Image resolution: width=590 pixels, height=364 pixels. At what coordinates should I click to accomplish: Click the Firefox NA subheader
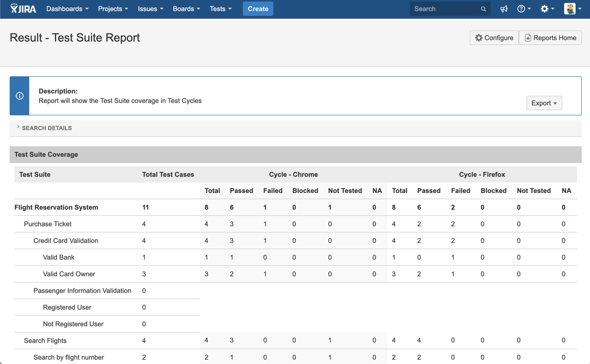566,191
